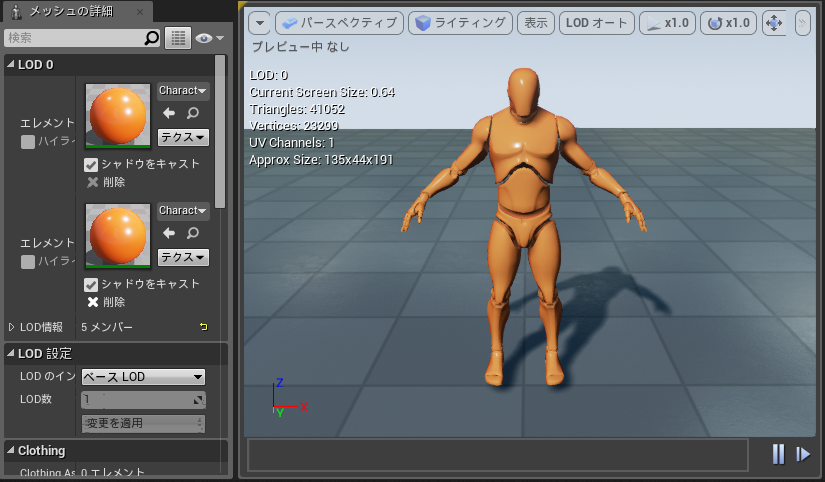Viewport: 825px width, 482px height.
Task: Open first material's テクスチャ dropdown
Action: [x=183, y=138]
